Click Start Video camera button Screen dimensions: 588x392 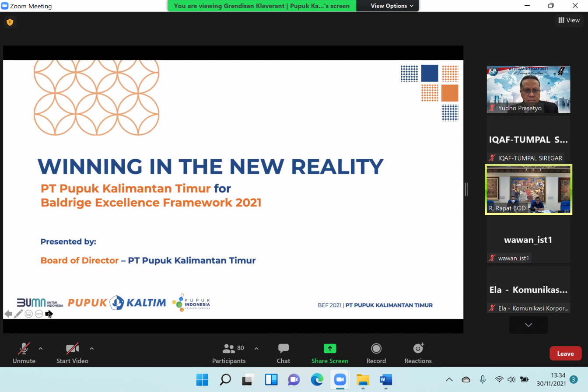pos(72,353)
